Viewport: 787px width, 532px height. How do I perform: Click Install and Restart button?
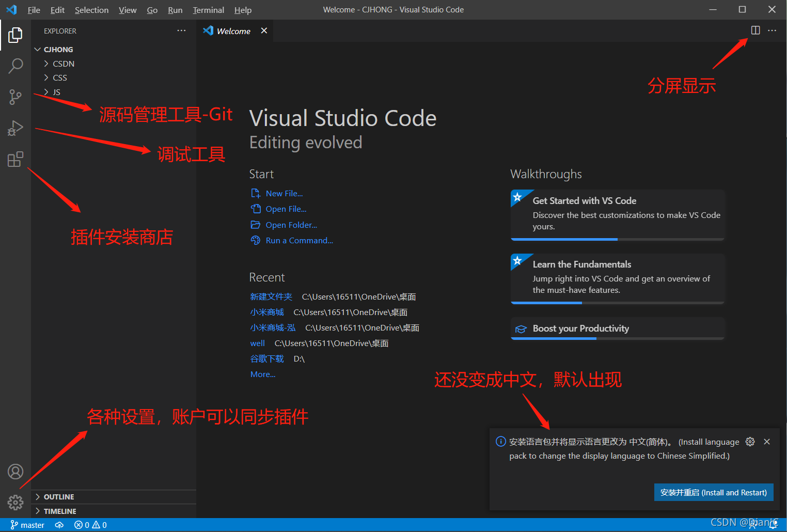point(714,493)
